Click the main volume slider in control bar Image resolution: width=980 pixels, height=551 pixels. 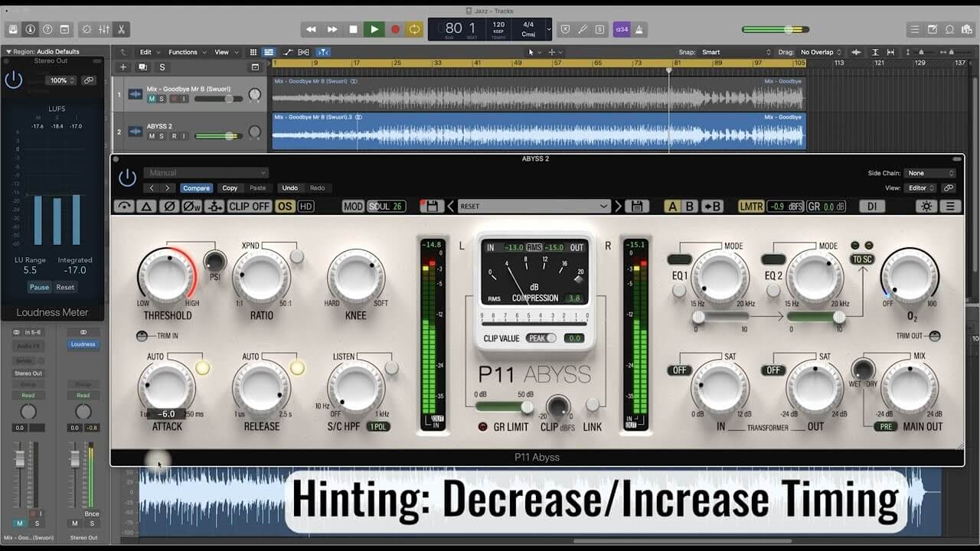[775, 30]
